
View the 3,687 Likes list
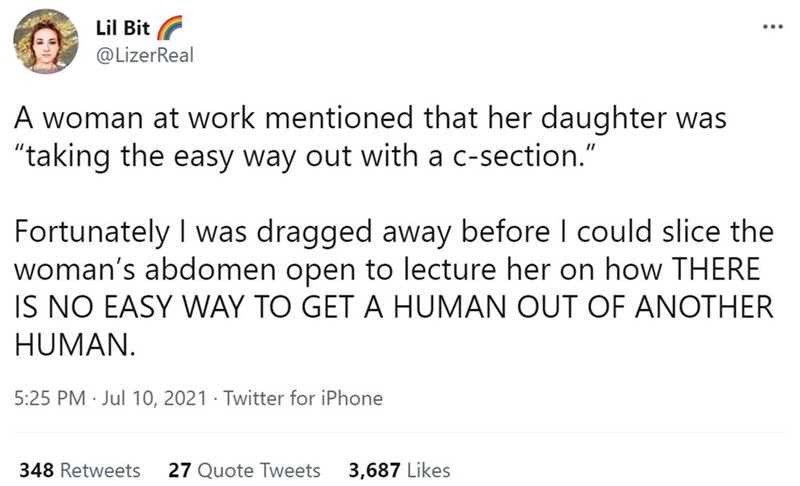pyautogui.click(x=397, y=469)
